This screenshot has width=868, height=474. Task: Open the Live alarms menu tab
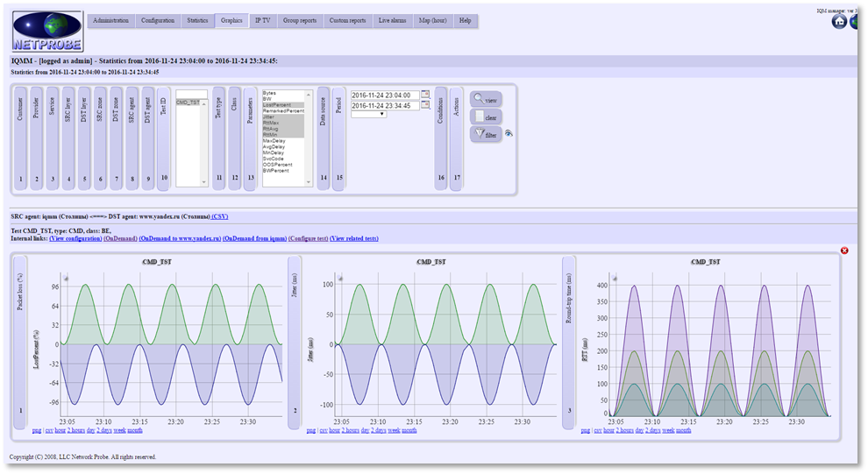[x=392, y=20]
